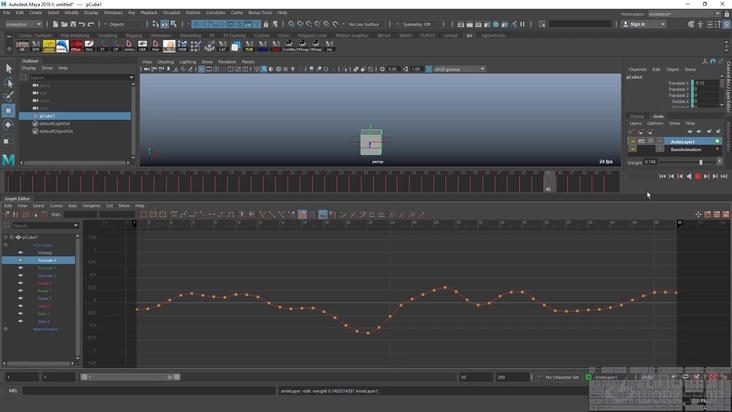Collapse the pCube1 node in Graph Editor
The height and width of the screenshot is (412, 732).
(x=5, y=237)
